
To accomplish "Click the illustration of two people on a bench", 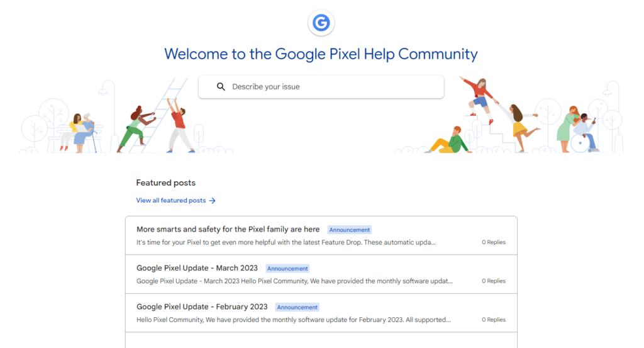I will [x=81, y=131].
